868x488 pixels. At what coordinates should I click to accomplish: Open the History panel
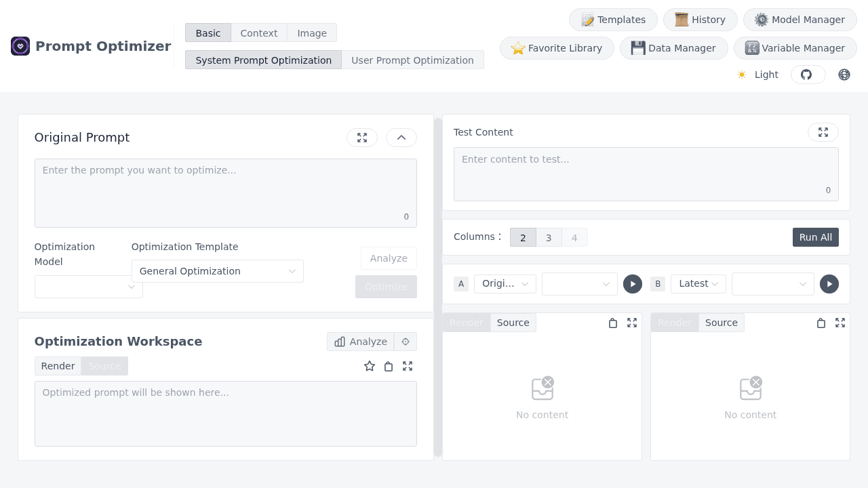coord(700,20)
